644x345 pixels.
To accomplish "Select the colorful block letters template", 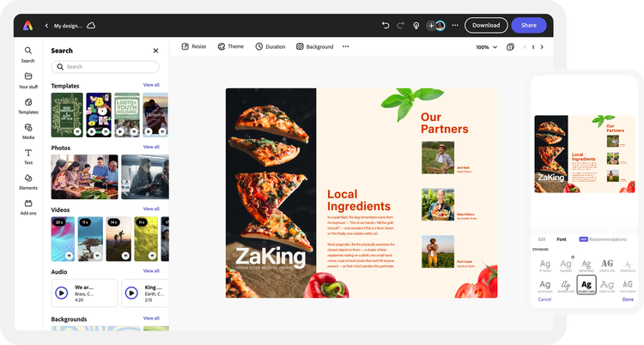I will click(x=99, y=115).
